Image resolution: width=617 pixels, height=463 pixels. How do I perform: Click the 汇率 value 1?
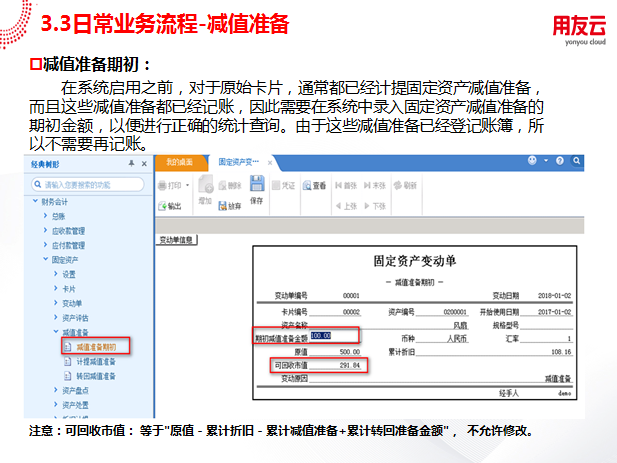pos(569,339)
